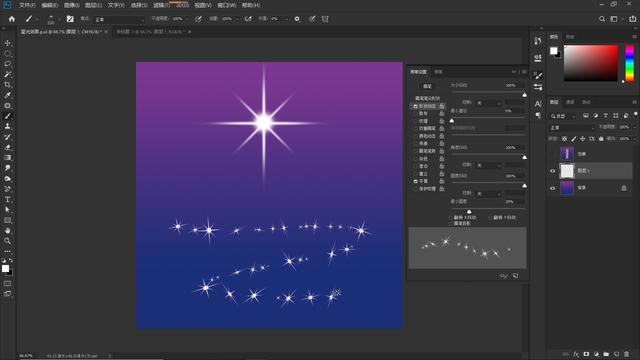Open the layer blend mode dropdown
640x360 pixels.
tap(572, 128)
